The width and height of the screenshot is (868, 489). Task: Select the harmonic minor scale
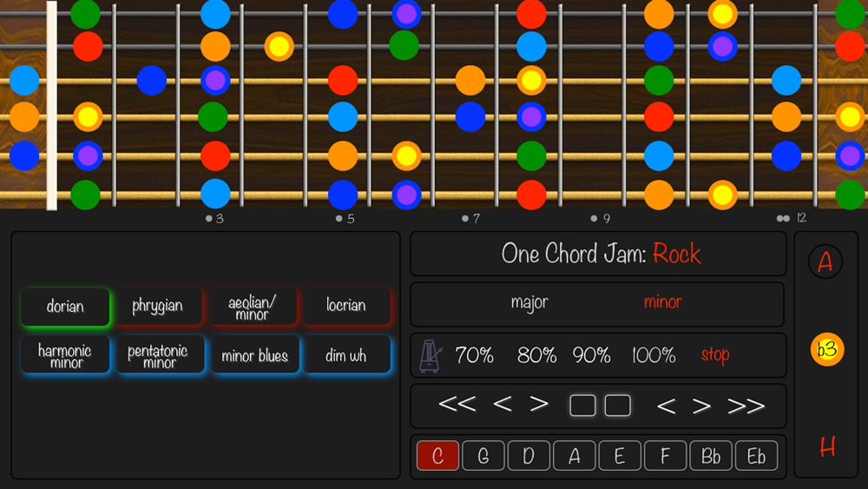(65, 354)
